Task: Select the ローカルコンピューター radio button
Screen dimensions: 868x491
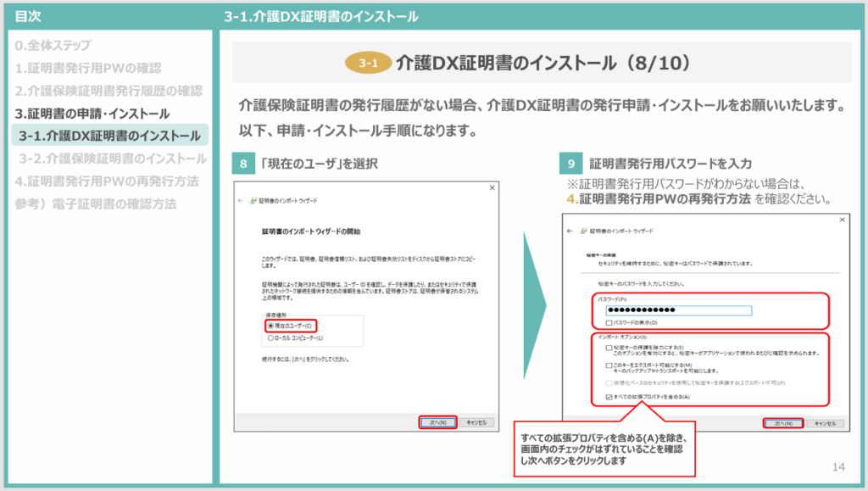Action: click(271, 338)
